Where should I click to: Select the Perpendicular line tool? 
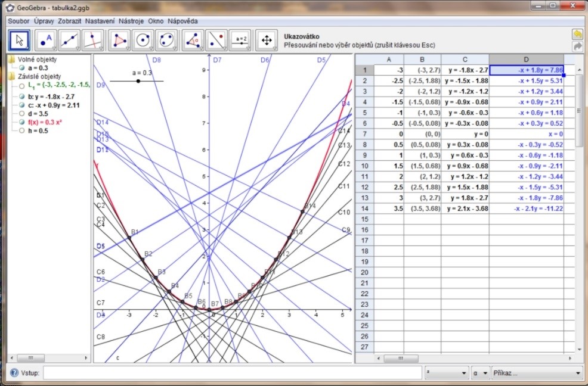click(92, 40)
